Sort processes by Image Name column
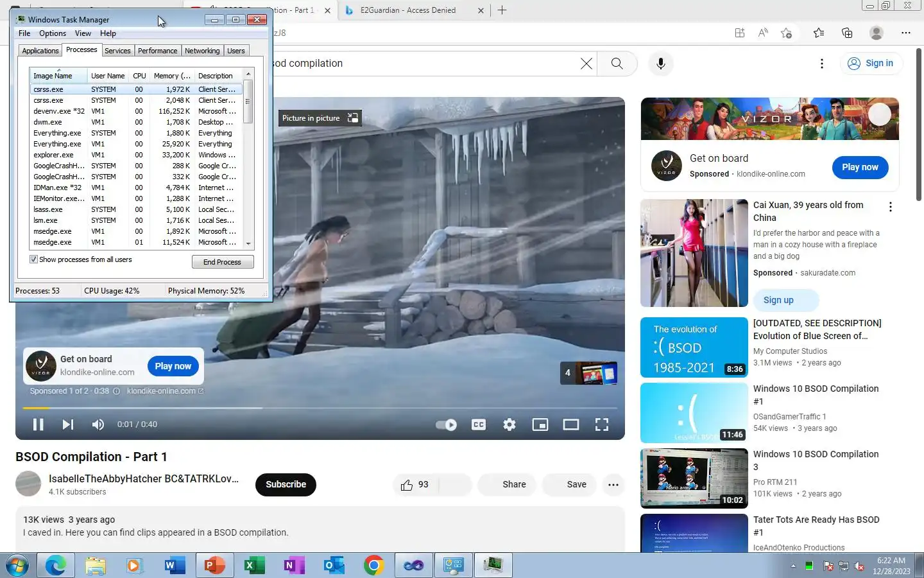This screenshot has width=924, height=578. point(58,76)
